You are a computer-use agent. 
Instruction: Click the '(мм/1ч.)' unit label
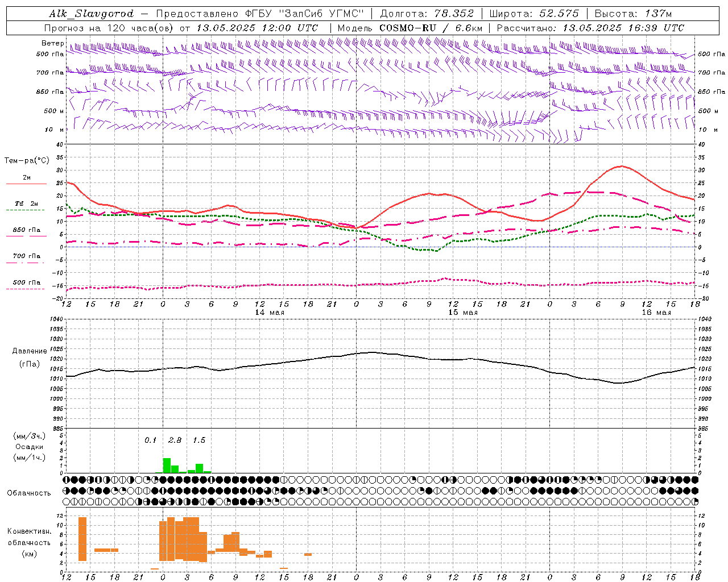pos(29,458)
